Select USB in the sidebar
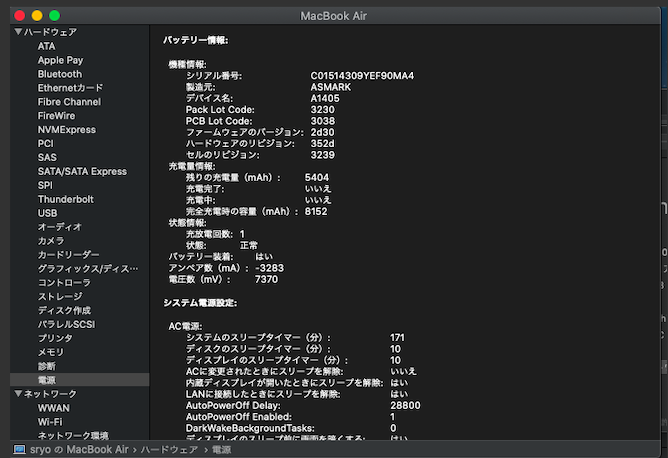The width and height of the screenshot is (668, 458). click(48, 213)
